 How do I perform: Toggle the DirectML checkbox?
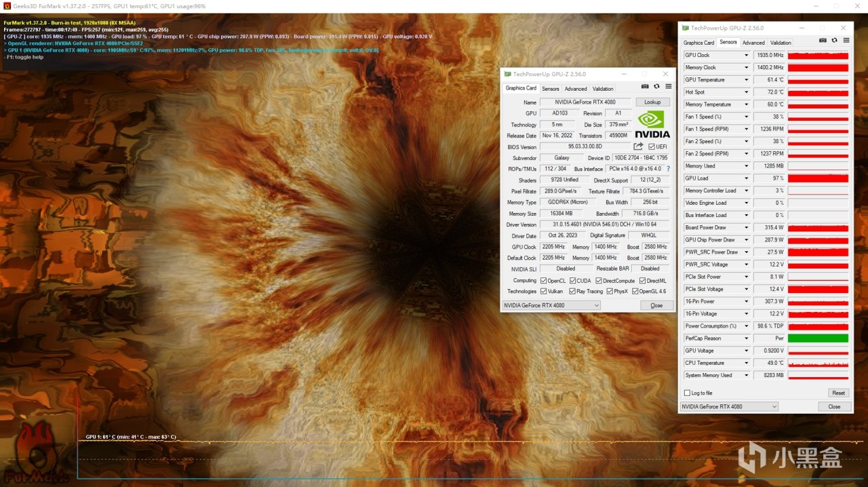(x=643, y=280)
